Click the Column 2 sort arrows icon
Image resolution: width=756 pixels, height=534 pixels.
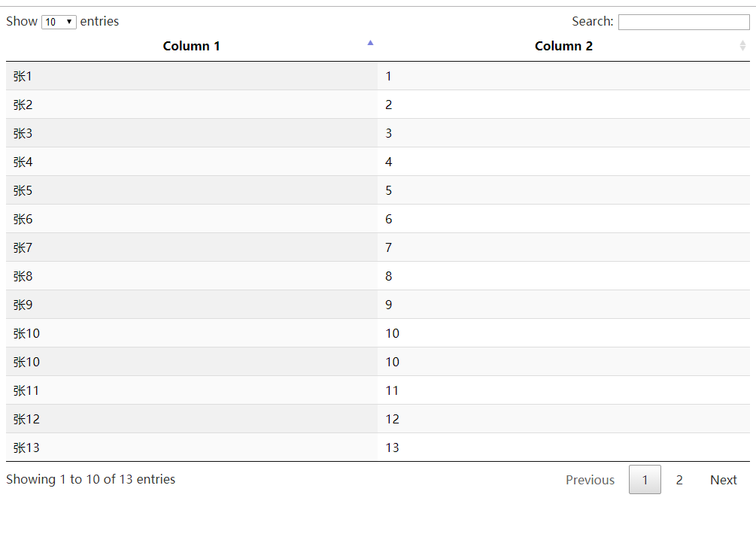point(742,47)
